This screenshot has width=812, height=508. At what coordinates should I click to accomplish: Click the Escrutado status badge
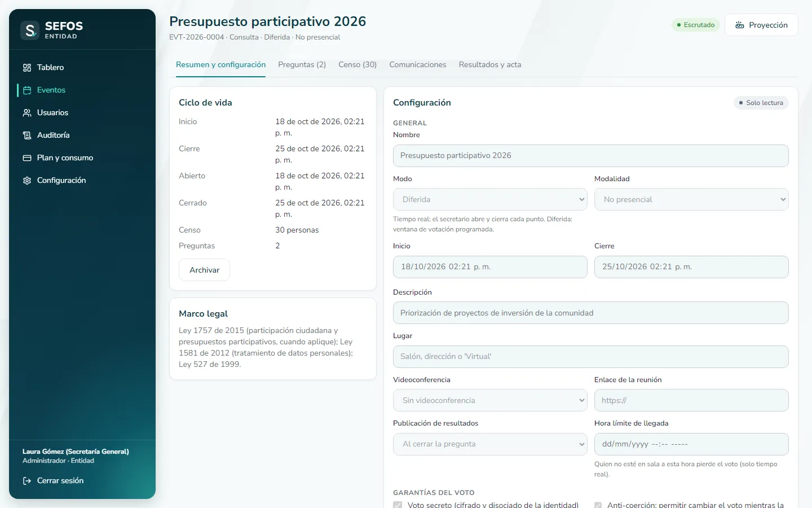696,25
